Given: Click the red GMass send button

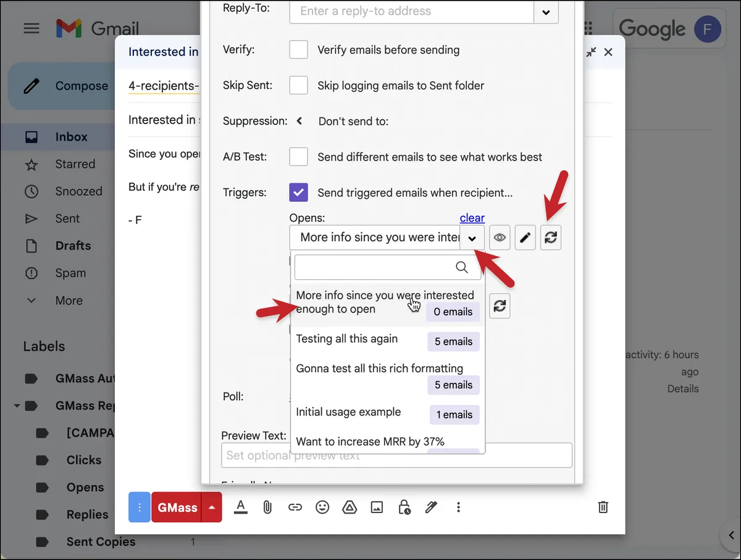Looking at the screenshot, I should (x=177, y=508).
